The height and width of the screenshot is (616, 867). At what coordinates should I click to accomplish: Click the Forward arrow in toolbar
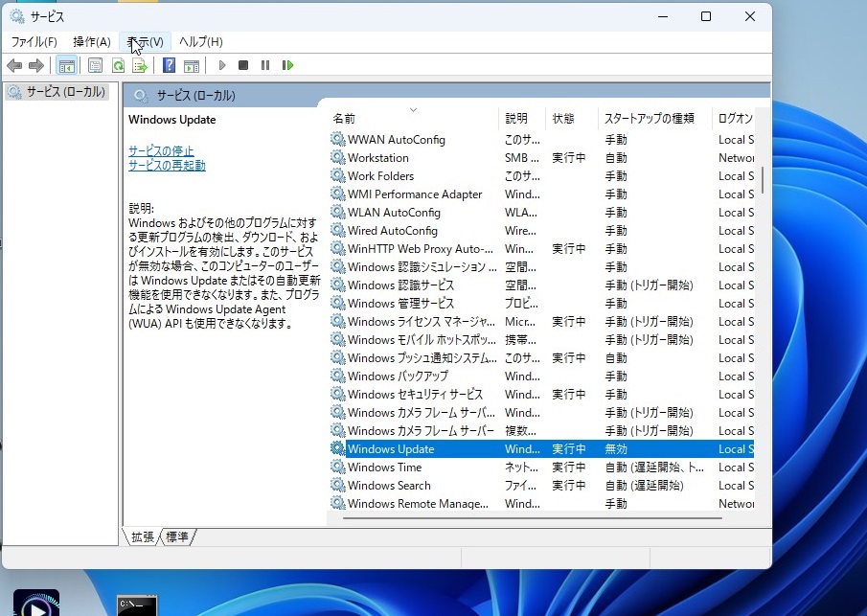coord(36,65)
